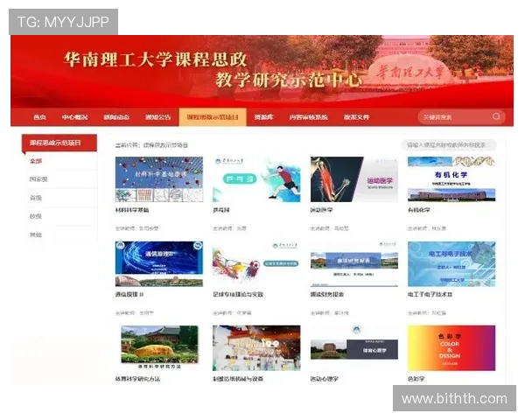Select the highlighted 课程思政示范项目 nav tab
This screenshot has width=525, height=420.
pos(213,117)
